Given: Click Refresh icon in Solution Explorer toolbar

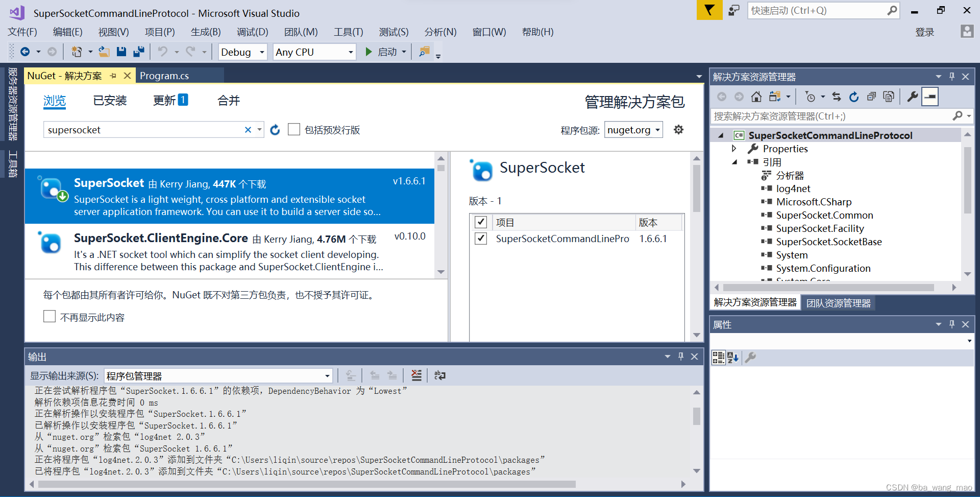Looking at the screenshot, I should coord(854,97).
